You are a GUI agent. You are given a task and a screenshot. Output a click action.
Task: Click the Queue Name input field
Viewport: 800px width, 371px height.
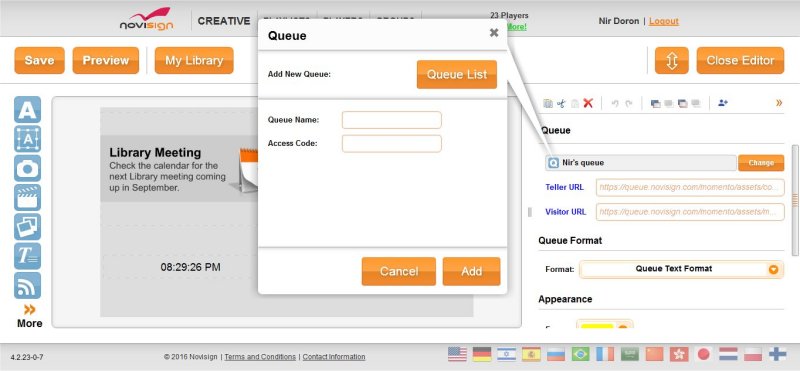coord(391,120)
